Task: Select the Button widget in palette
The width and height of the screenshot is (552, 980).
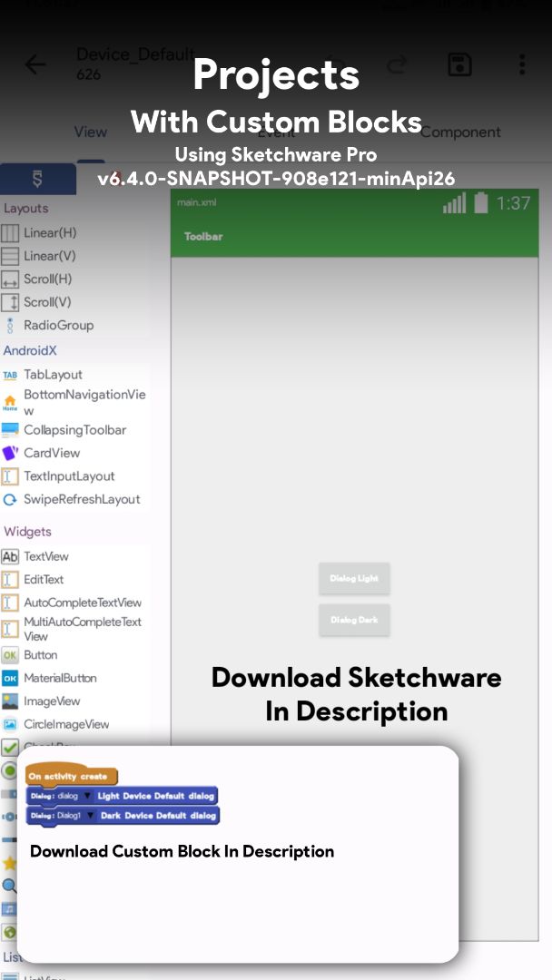Action: coord(74,655)
